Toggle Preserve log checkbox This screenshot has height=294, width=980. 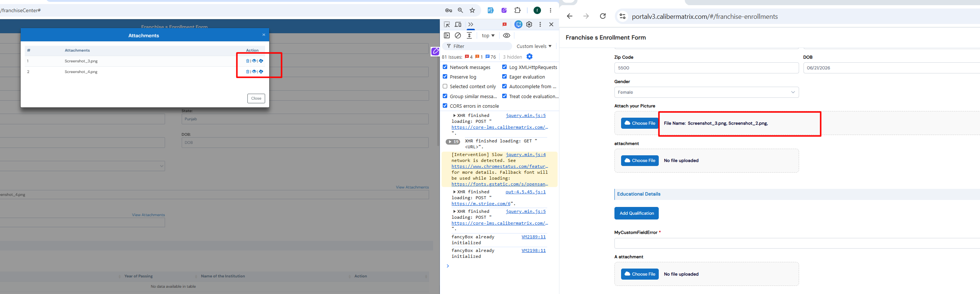coord(445,76)
